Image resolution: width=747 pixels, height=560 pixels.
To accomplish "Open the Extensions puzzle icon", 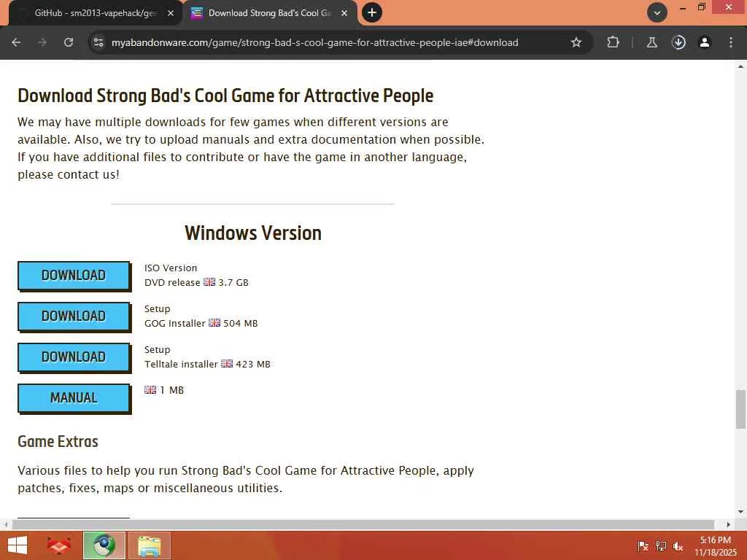I will [x=613, y=42].
